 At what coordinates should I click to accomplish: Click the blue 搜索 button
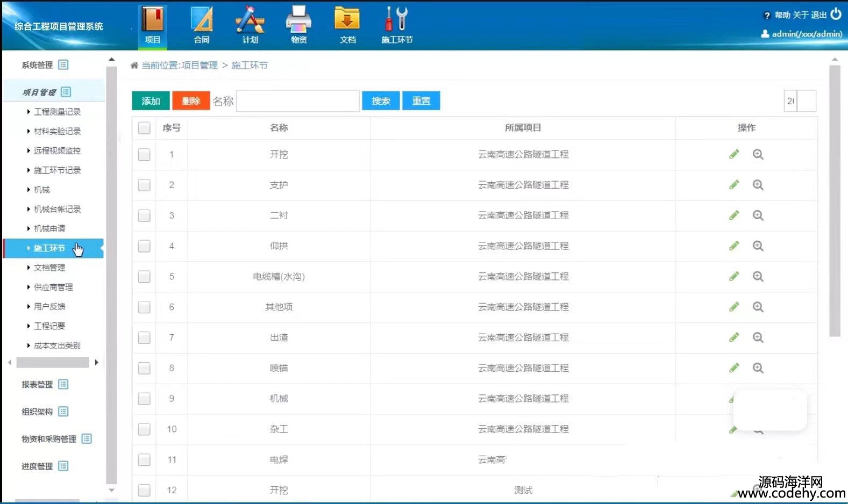(381, 101)
